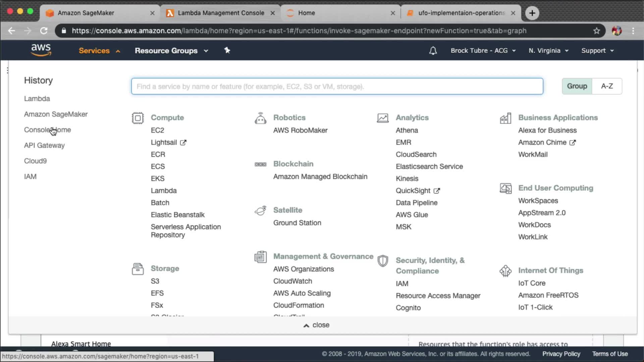Switch service list to A-Z view
The width and height of the screenshot is (644, 362).
[x=607, y=86]
